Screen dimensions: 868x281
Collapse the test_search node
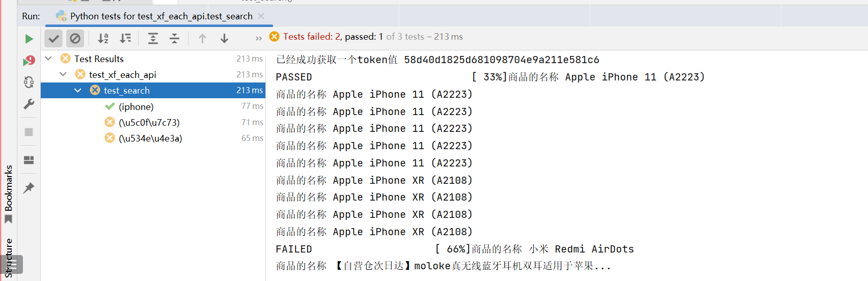pos(78,90)
